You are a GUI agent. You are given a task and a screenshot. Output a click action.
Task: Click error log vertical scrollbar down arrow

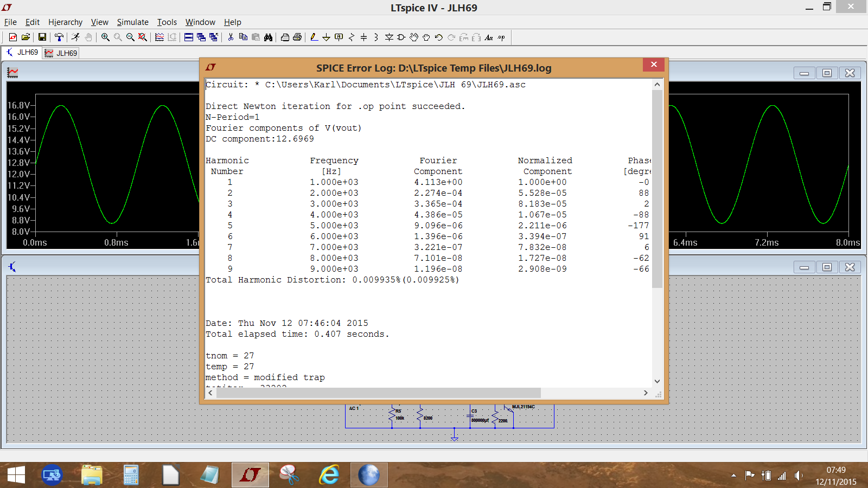[657, 381]
